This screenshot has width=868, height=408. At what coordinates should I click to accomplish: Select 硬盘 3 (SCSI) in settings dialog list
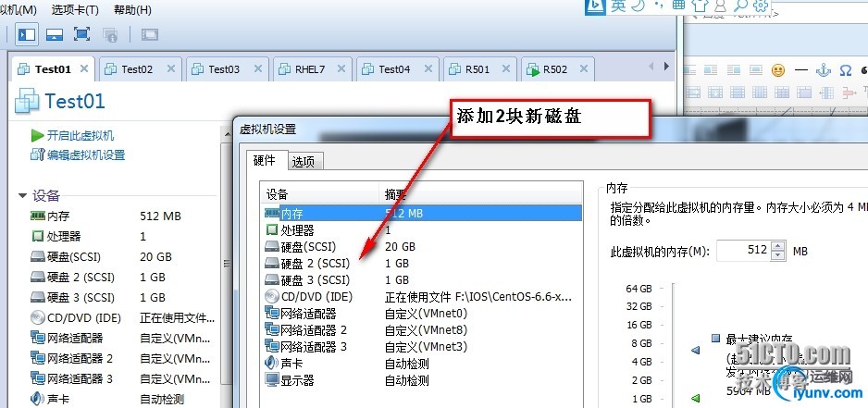coord(423,279)
